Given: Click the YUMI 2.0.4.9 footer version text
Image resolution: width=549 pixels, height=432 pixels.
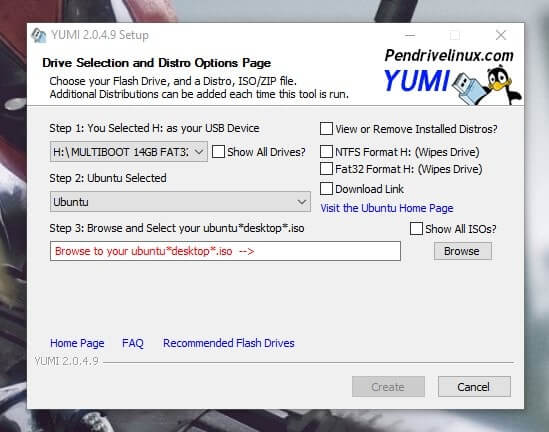Looking at the screenshot, I should [x=67, y=361].
